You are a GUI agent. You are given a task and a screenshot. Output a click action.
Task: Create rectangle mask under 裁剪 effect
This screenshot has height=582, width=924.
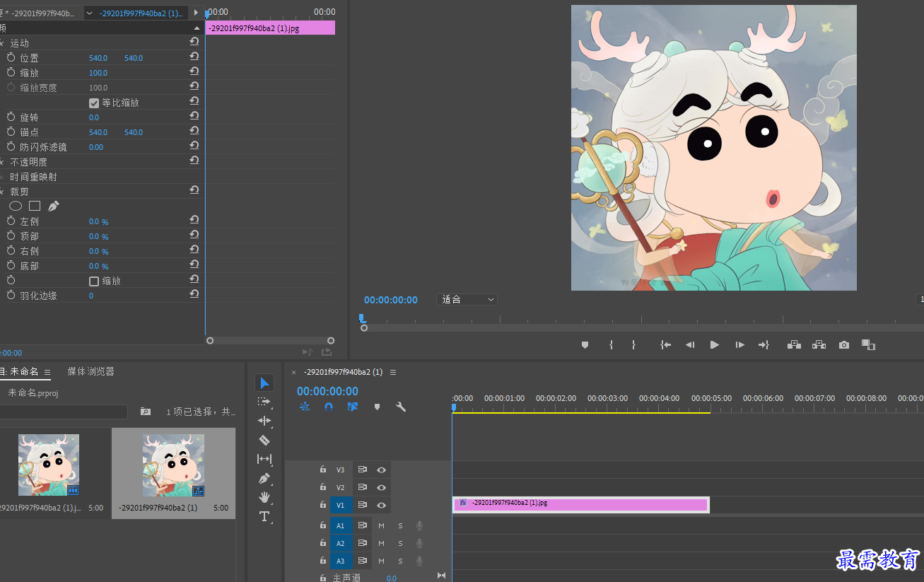34,206
